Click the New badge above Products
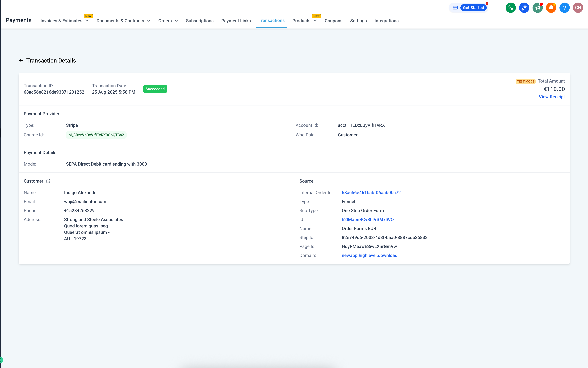This screenshot has height=368, width=588. pyautogui.click(x=316, y=16)
